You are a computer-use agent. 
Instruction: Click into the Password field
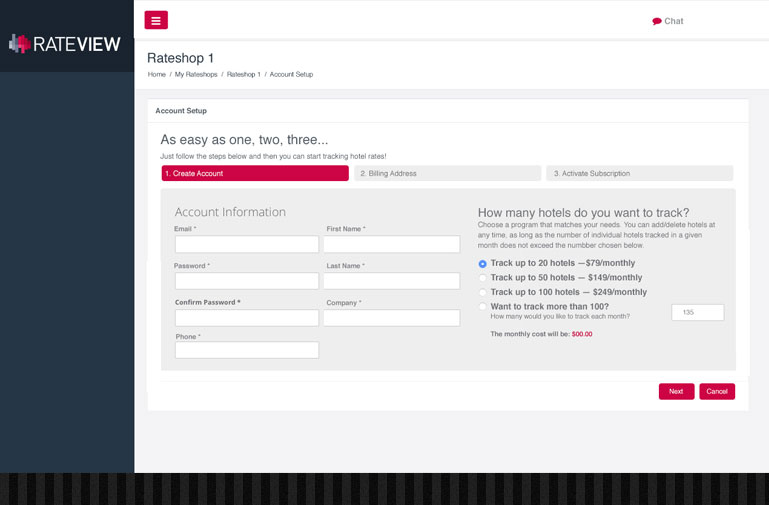coord(246,281)
